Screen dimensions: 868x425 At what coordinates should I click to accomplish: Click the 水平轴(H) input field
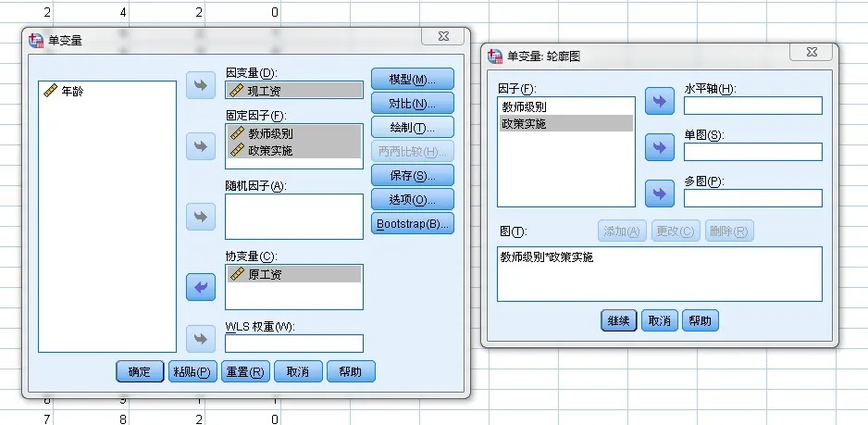pyautogui.click(x=753, y=106)
